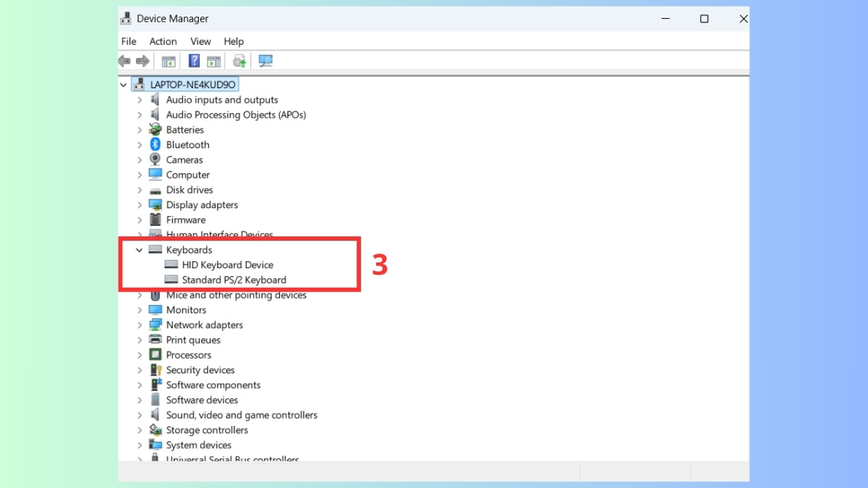Click the Back arrow toolbar icon
This screenshot has height=488, width=868.
(124, 61)
